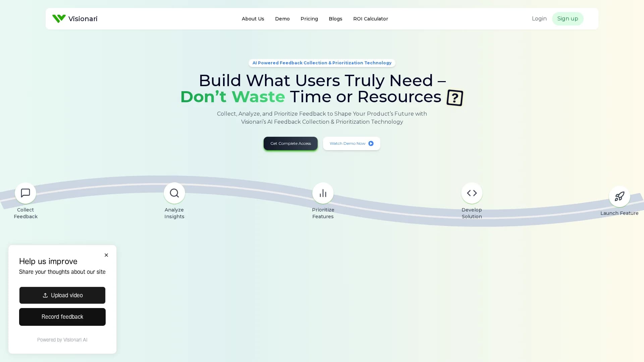Click the upload arrow icon on Upload video
The height and width of the screenshot is (362, 644).
pyautogui.click(x=45, y=295)
